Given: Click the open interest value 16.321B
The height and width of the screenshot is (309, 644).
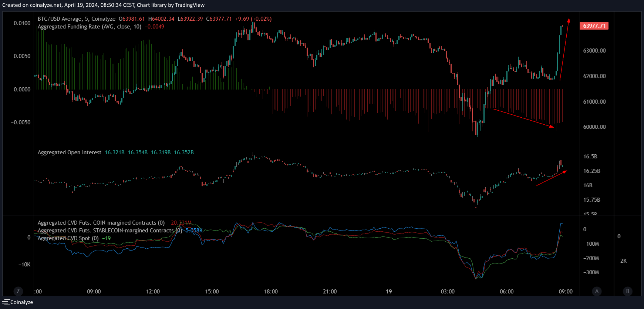Looking at the screenshot, I should coord(115,152).
